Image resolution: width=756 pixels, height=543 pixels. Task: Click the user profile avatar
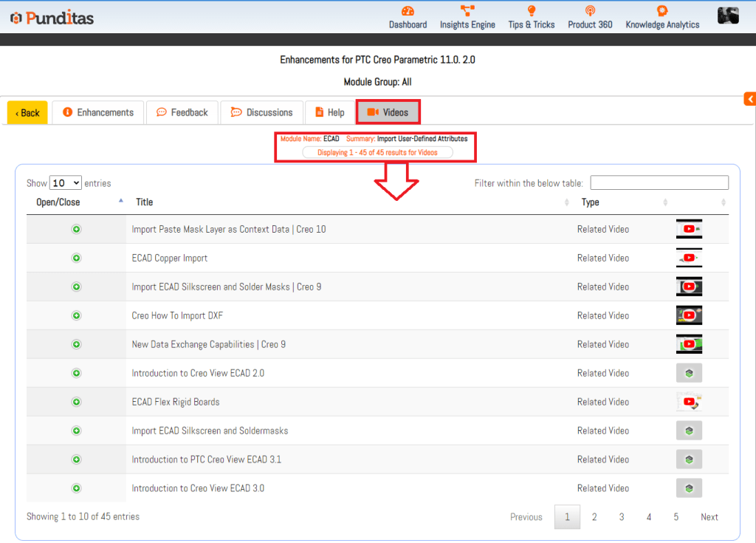pyautogui.click(x=728, y=16)
